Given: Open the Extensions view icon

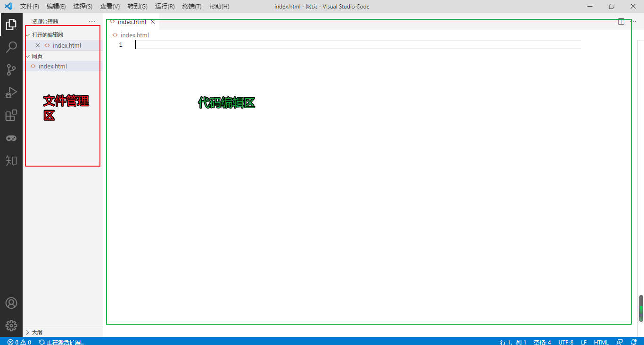Looking at the screenshot, I should 11,115.
